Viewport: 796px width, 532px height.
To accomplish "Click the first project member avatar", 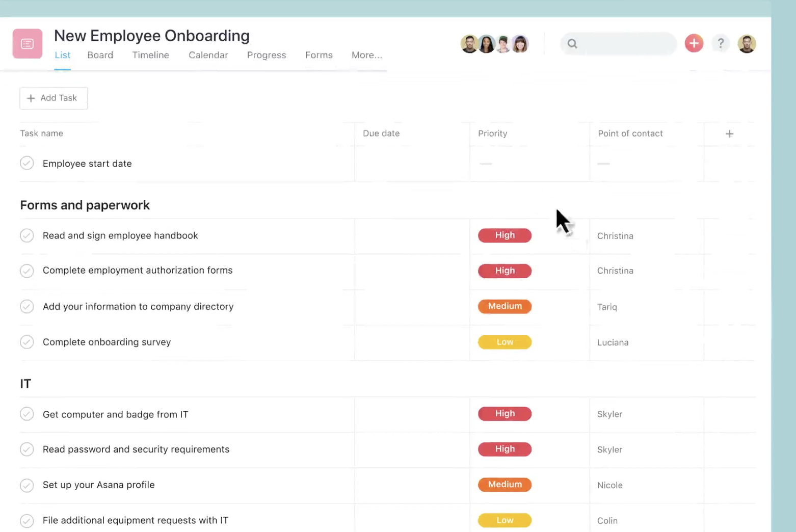I will [469, 44].
